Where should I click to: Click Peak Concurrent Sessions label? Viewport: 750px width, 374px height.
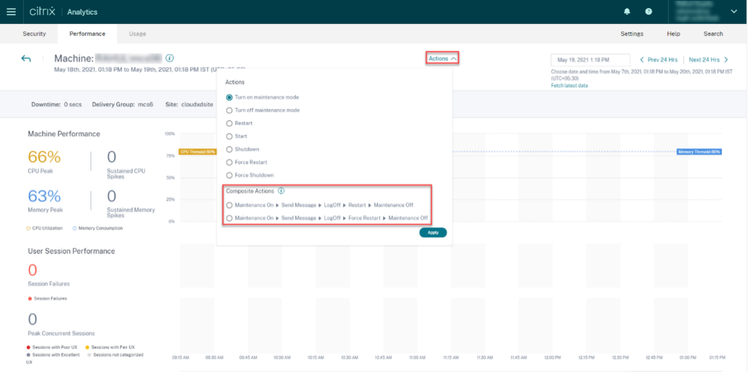click(x=61, y=333)
